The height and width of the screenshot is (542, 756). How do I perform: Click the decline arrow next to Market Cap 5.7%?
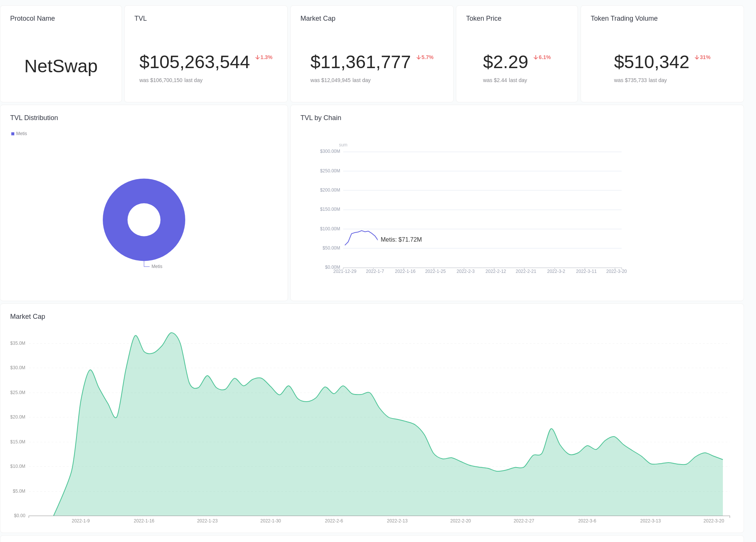[419, 58]
